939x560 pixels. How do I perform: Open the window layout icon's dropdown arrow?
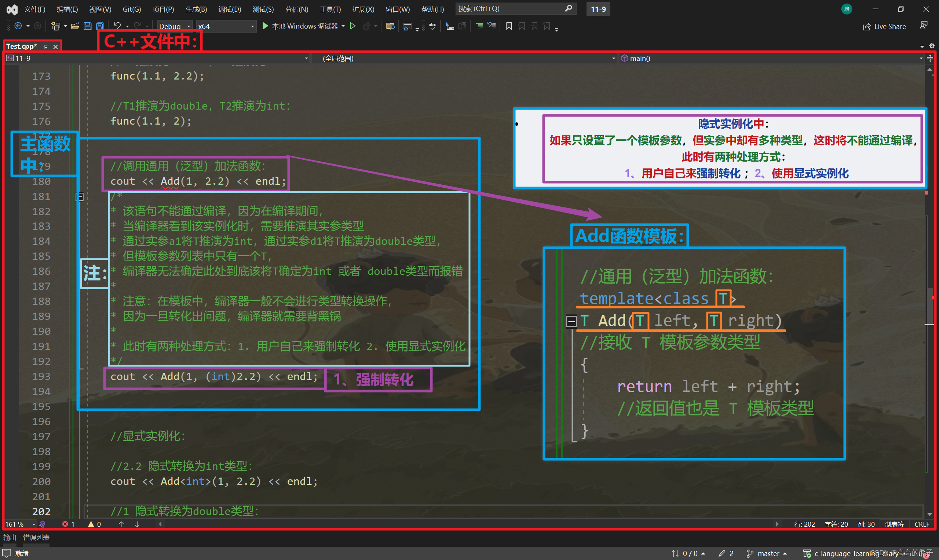tap(417, 29)
